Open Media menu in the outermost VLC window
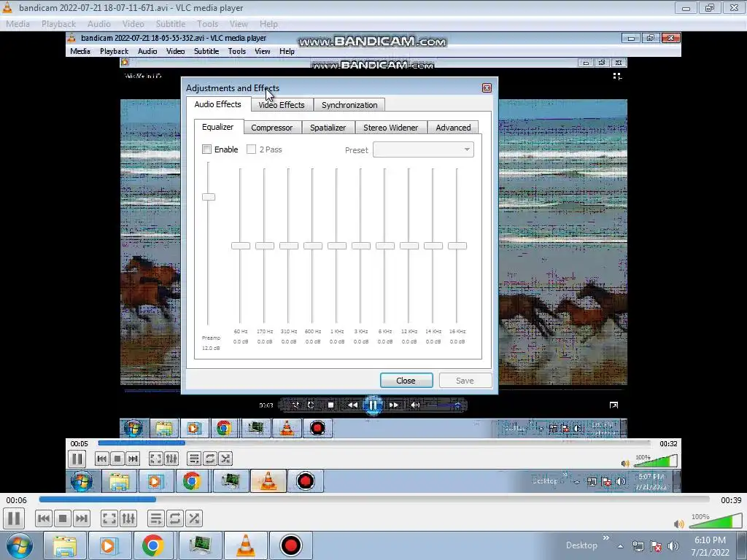The height and width of the screenshot is (560, 747). click(18, 24)
